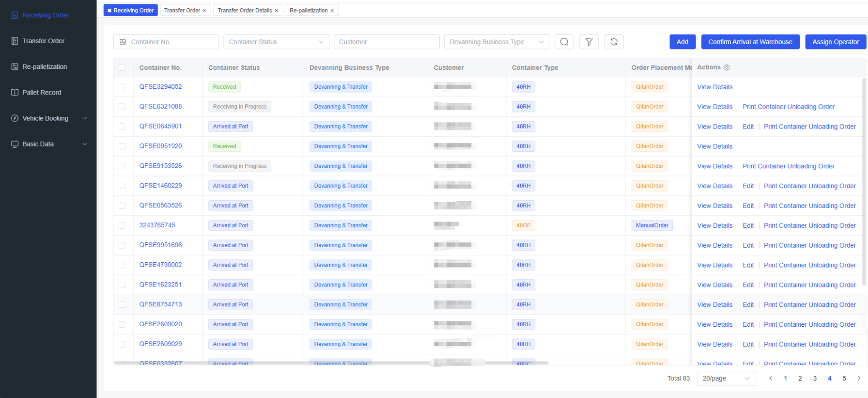
Task: Select checkbox for container 3243765745
Action: [122, 225]
